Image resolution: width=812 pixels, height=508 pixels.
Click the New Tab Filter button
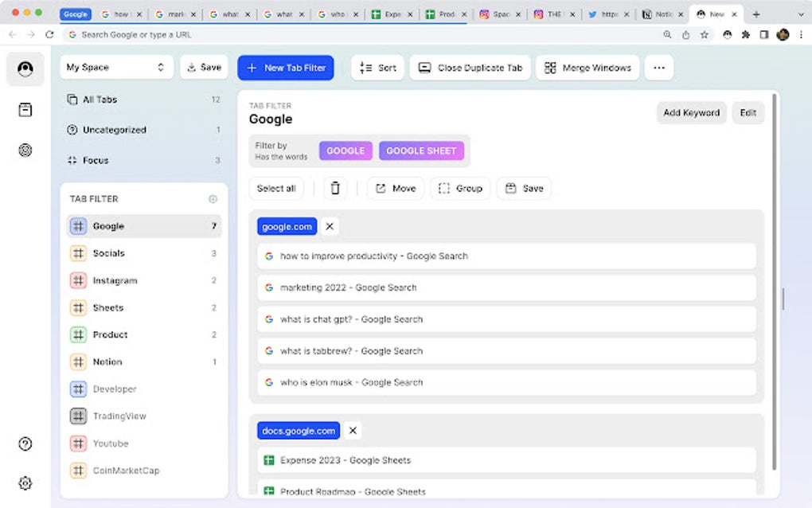(x=285, y=68)
